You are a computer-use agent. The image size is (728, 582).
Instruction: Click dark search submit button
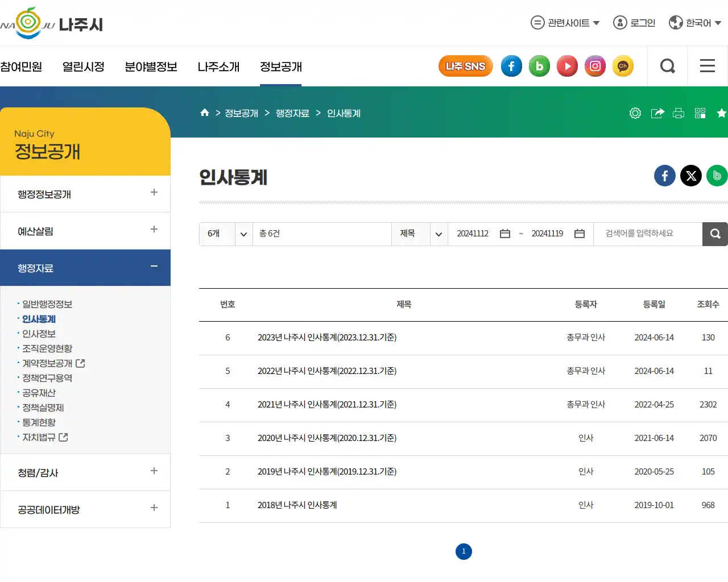(x=715, y=234)
